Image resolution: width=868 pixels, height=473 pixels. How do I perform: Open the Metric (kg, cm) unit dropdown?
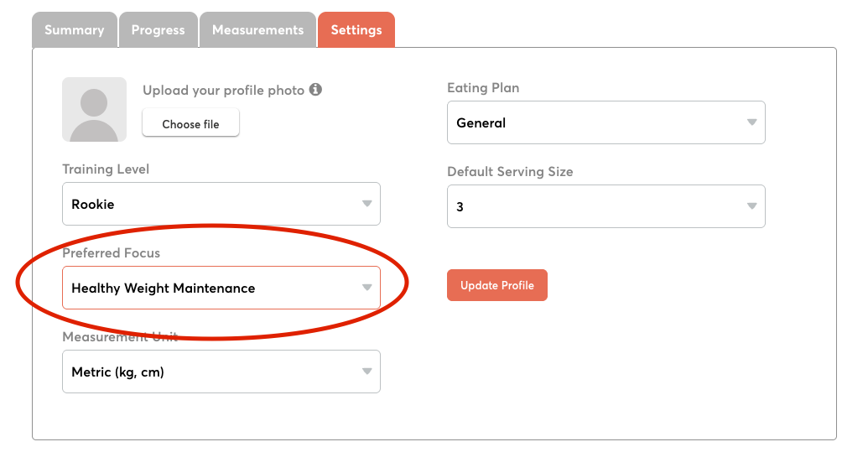221,372
